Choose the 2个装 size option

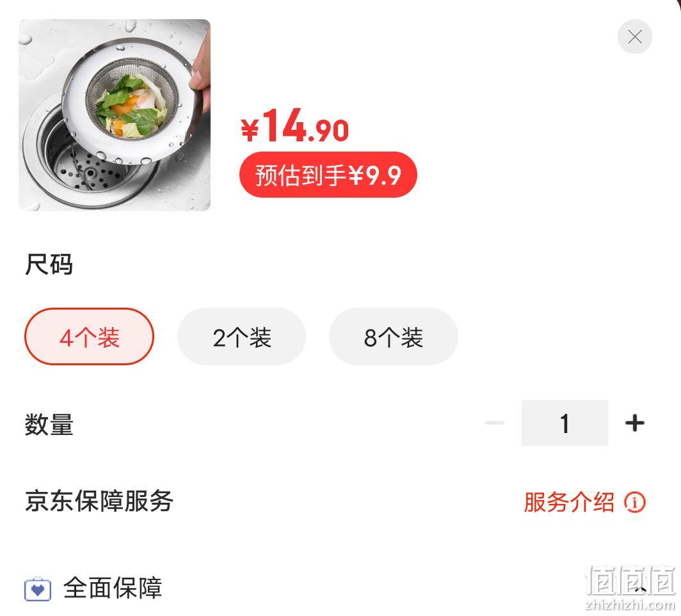pos(241,336)
